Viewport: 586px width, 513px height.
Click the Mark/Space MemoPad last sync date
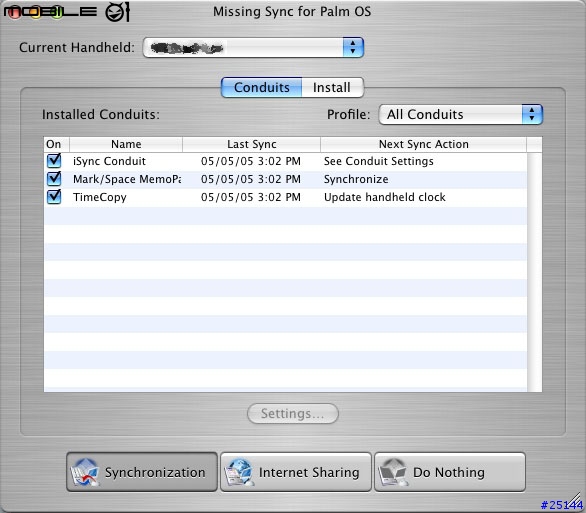click(x=251, y=179)
